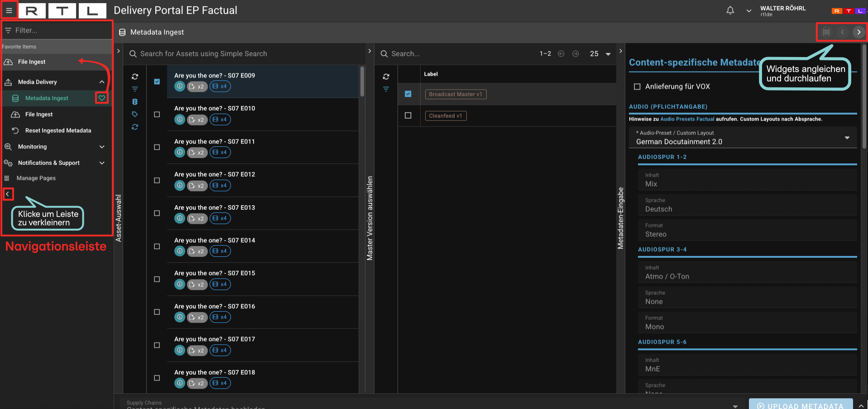Screen dimensions: 868x409
Task: Collapse the navigation sidebar with the arrow
Action: [8, 194]
